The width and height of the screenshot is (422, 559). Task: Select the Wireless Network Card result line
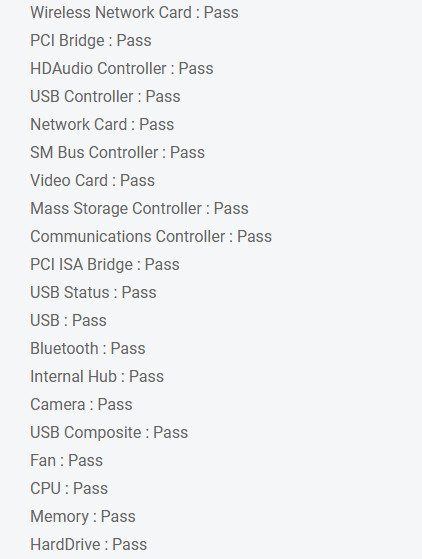click(x=134, y=12)
